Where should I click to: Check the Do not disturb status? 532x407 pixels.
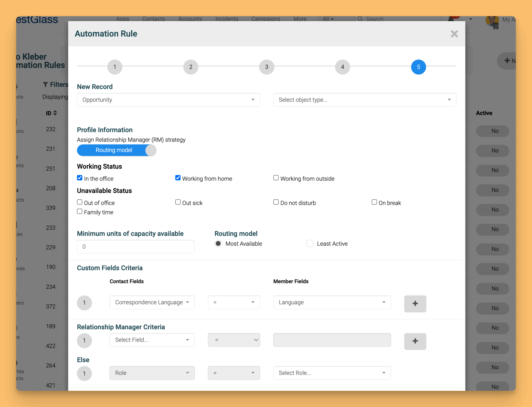click(x=276, y=202)
